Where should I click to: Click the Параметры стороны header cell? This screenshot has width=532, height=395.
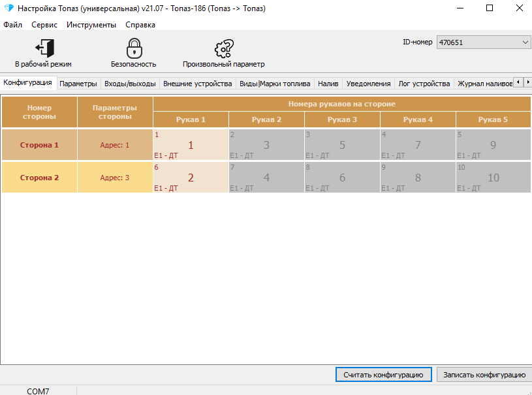pyautogui.click(x=115, y=112)
